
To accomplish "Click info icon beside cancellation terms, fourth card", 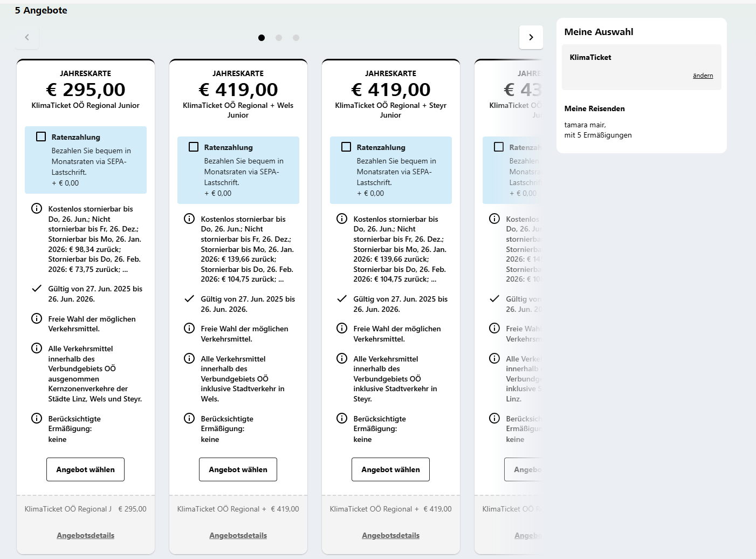I will (494, 219).
